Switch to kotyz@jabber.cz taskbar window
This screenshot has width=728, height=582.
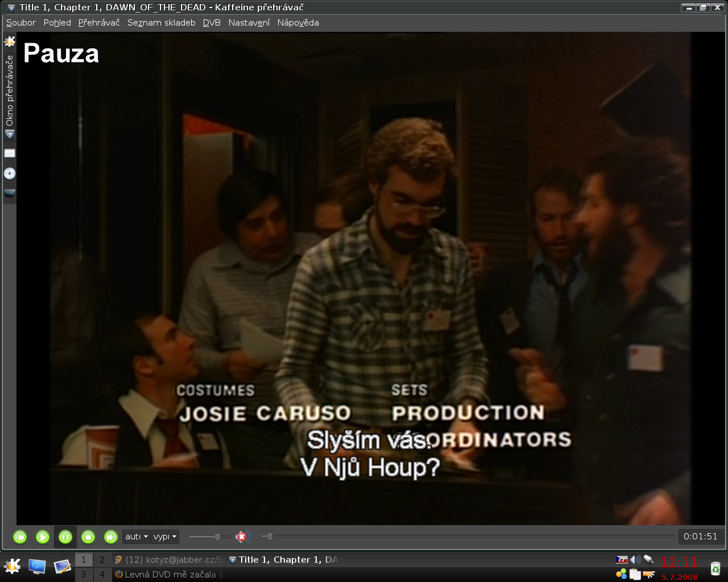point(169,560)
